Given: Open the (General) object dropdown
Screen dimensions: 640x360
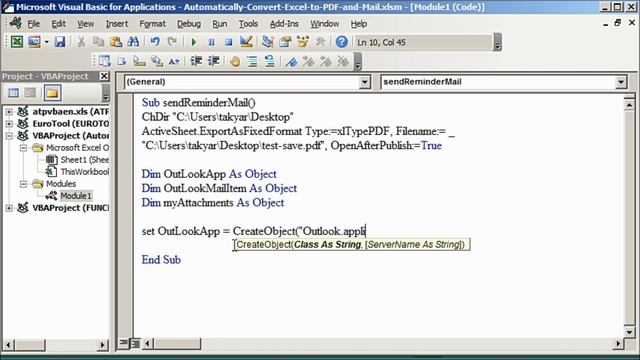Looking at the screenshot, I should (365, 82).
